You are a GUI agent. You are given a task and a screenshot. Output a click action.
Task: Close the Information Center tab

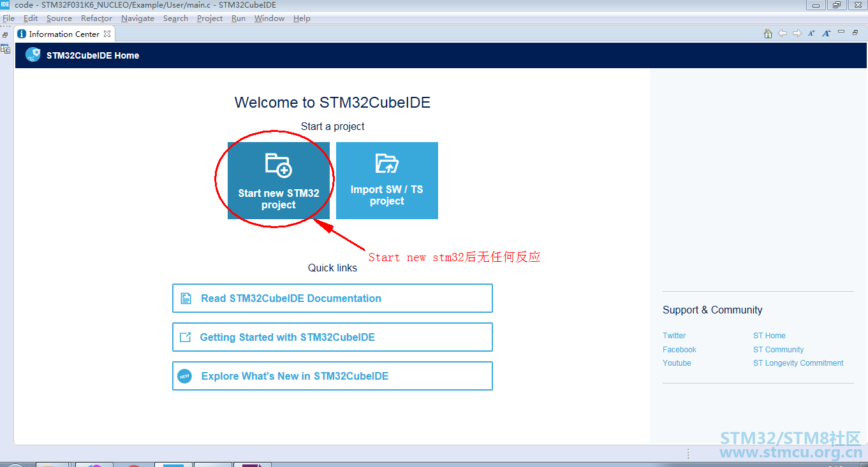[107, 34]
